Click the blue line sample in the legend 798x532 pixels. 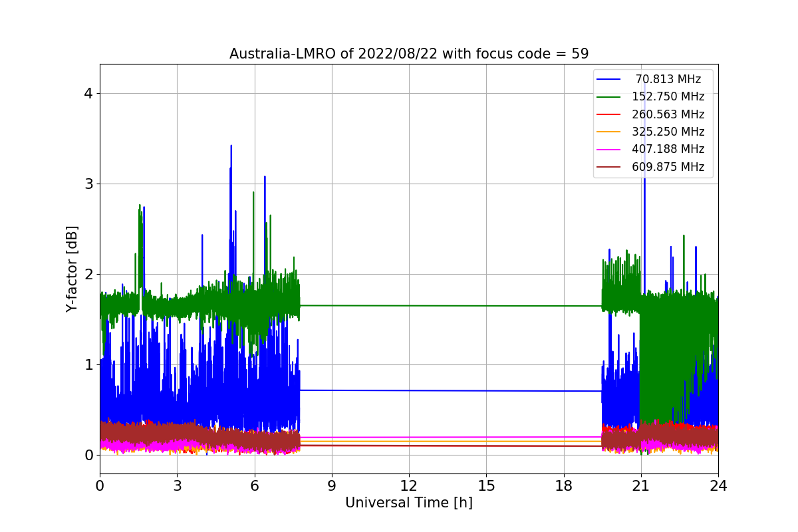click(x=609, y=79)
